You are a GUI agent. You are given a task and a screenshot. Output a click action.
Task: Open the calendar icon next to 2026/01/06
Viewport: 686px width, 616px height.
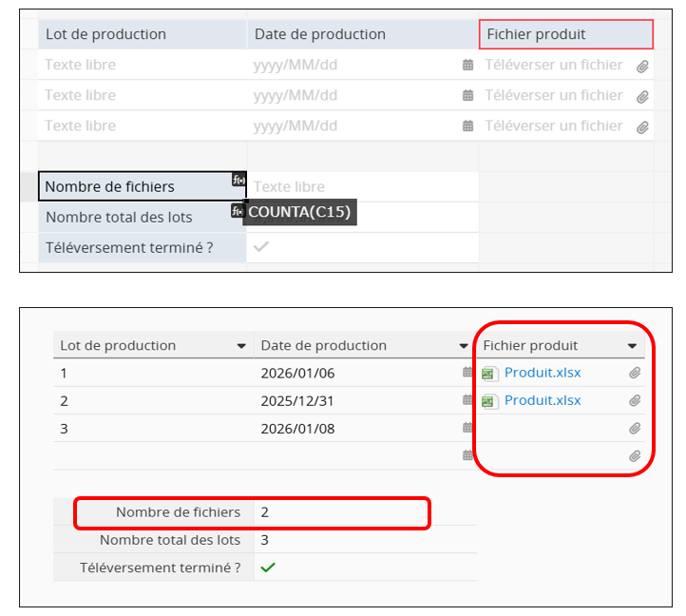point(467,374)
